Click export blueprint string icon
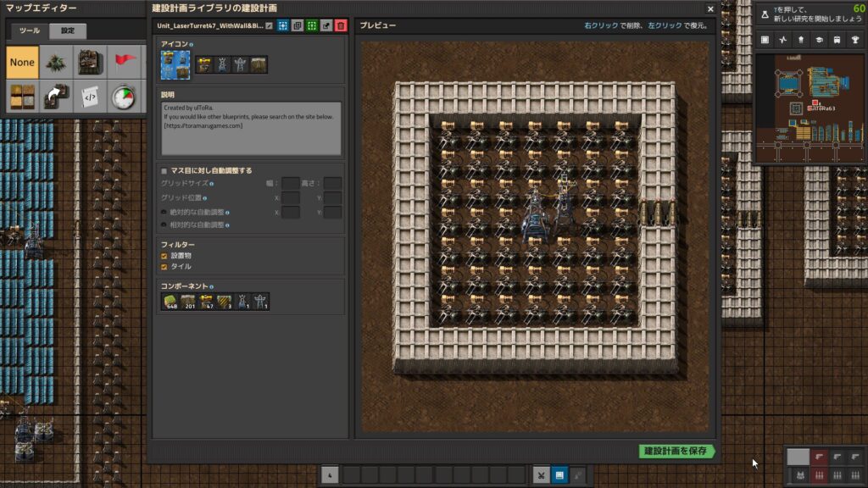The image size is (868, 488). (326, 25)
